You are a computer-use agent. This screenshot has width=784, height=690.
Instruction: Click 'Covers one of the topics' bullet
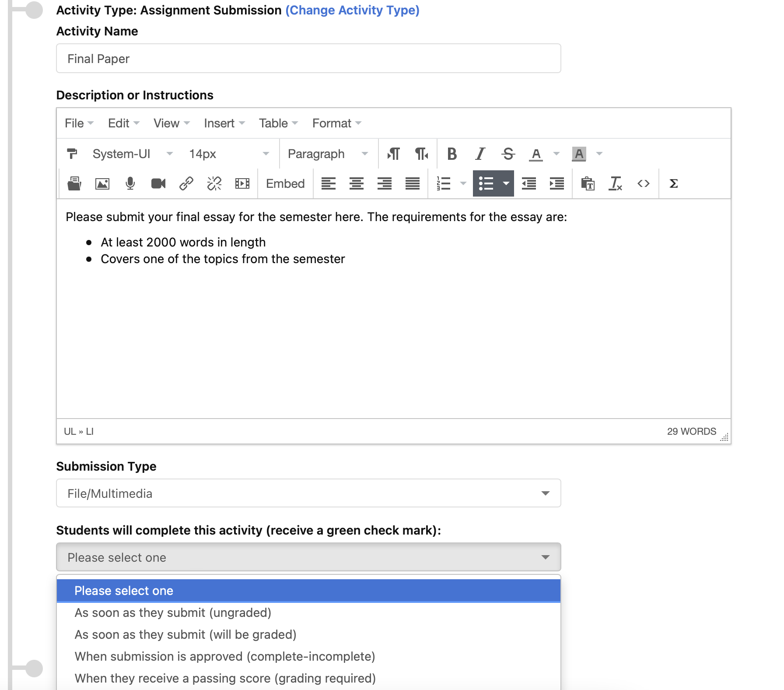(x=223, y=259)
